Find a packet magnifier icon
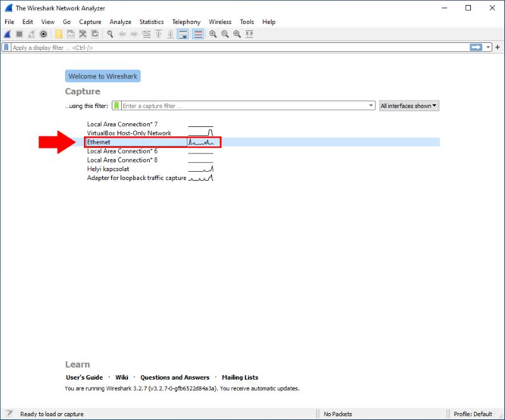Viewport: 505px width, 420px height. tap(110, 34)
